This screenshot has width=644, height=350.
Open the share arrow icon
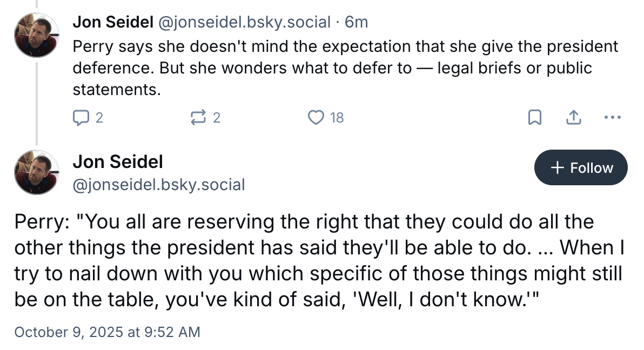[573, 117]
